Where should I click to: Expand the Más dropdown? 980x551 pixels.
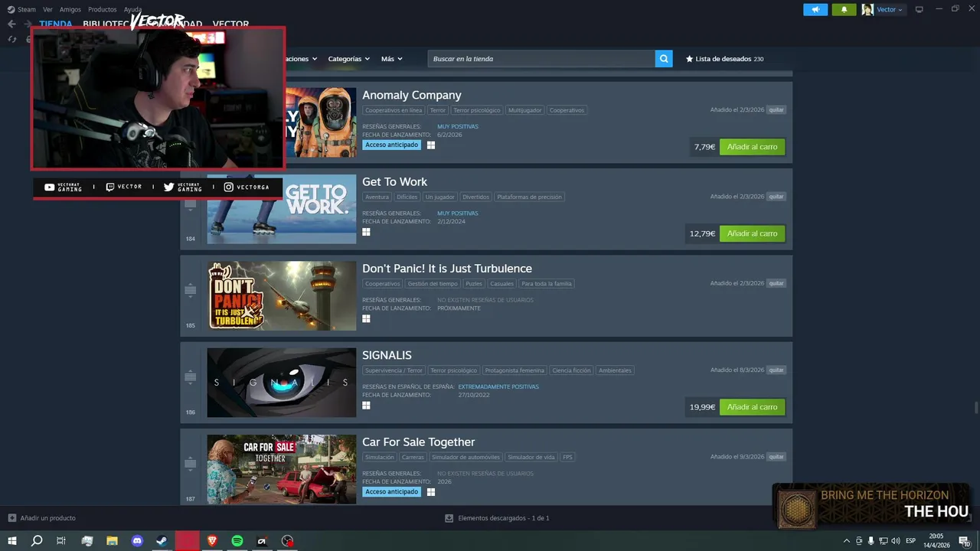pyautogui.click(x=391, y=59)
